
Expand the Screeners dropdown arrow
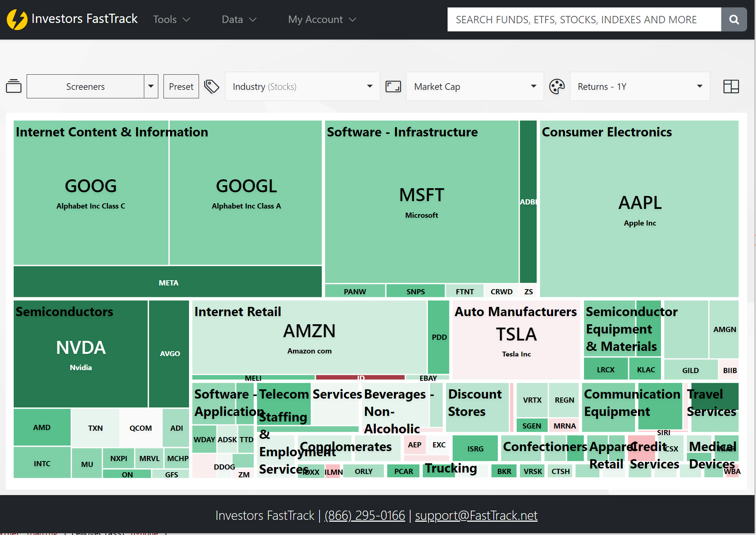coord(151,87)
